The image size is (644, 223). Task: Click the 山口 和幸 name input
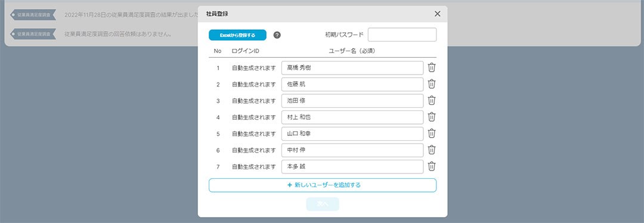352,134
